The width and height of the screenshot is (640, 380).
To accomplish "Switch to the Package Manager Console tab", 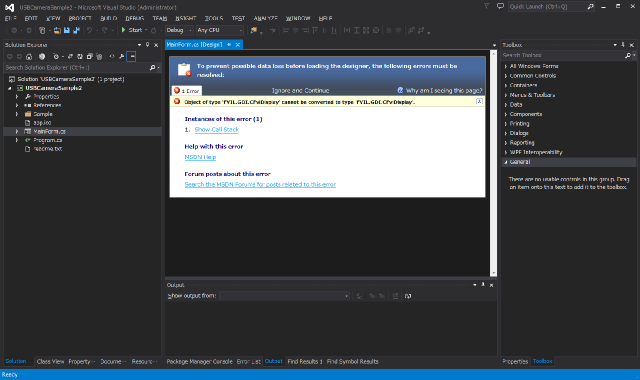I will 199,362.
